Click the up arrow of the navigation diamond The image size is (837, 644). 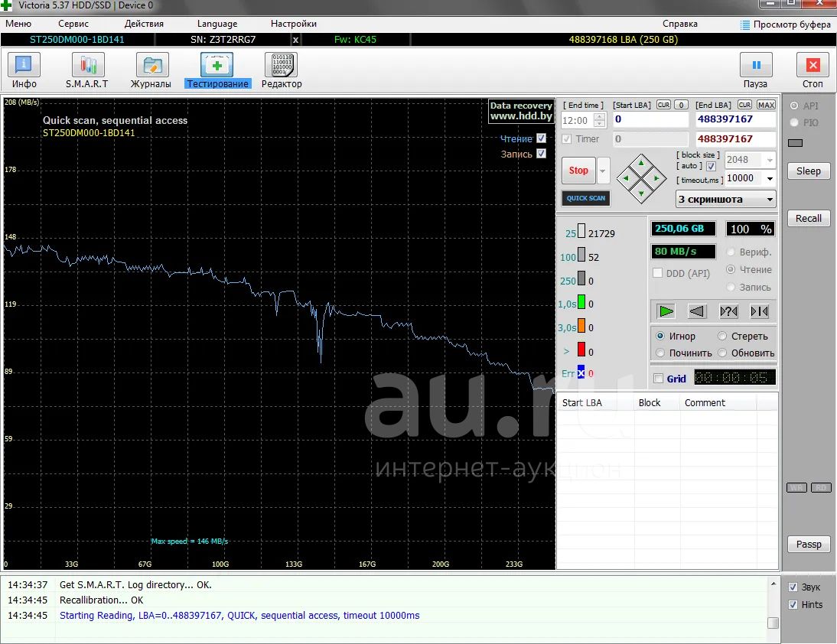pos(641,163)
